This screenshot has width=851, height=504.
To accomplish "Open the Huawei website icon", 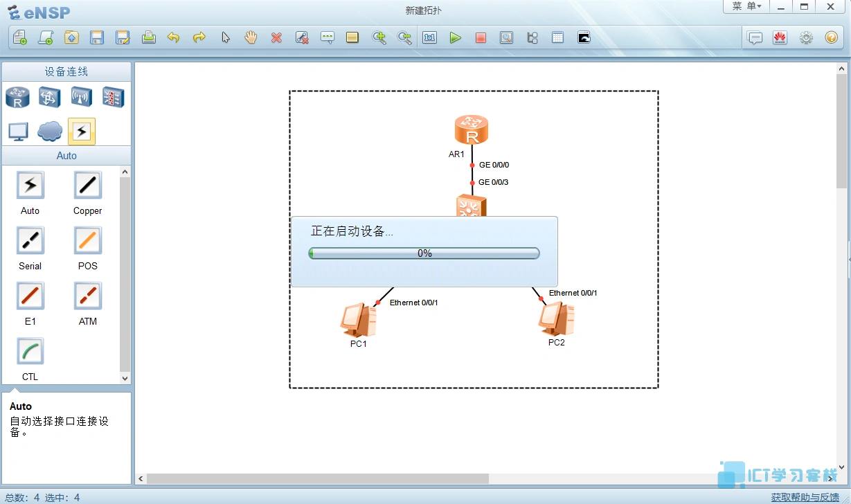I will coord(780,37).
